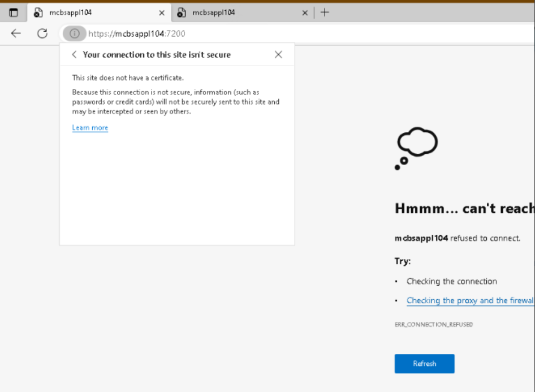Open the tab actions menu icon
Screen dimensions: 535x392
(x=14, y=12)
